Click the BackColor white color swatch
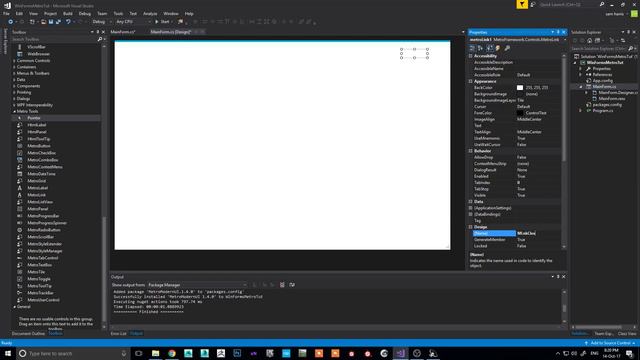Viewport: 640px width, 360px height. coord(520,88)
